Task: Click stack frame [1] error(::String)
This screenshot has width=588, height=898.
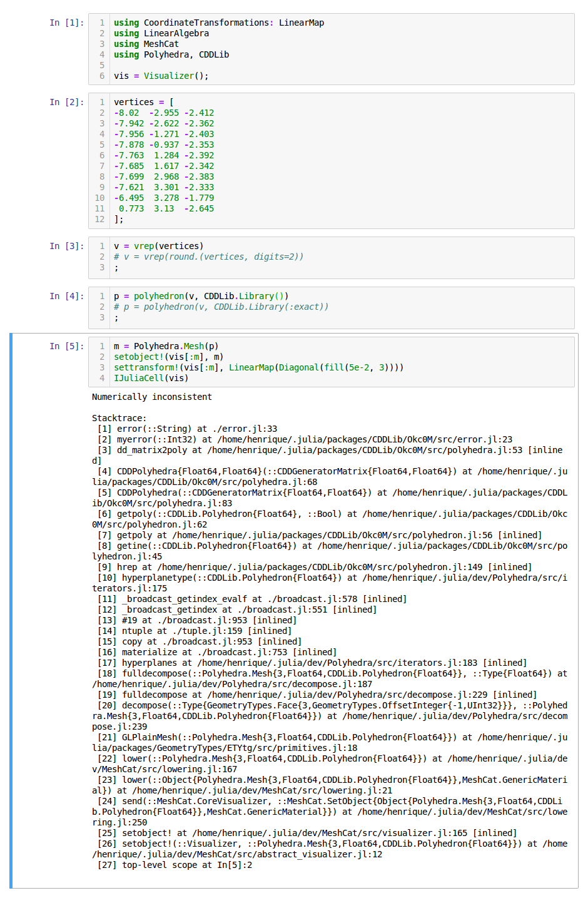Action: [188, 429]
